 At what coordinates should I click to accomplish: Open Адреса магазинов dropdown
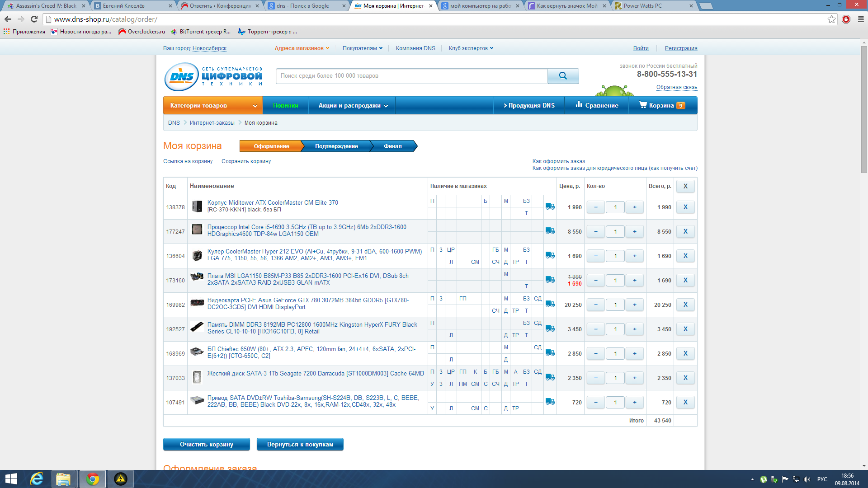click(302, 48)
